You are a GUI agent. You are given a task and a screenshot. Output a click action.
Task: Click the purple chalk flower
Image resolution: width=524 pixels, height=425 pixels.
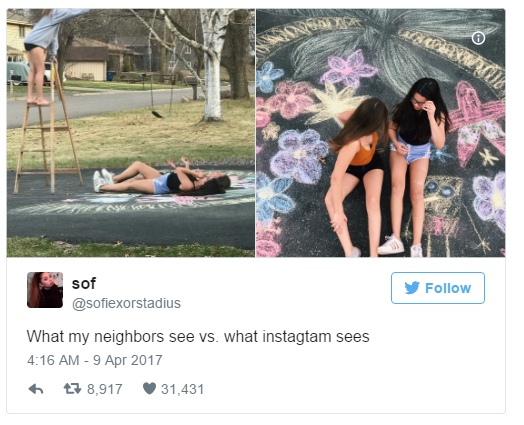[x=300, y=156]
